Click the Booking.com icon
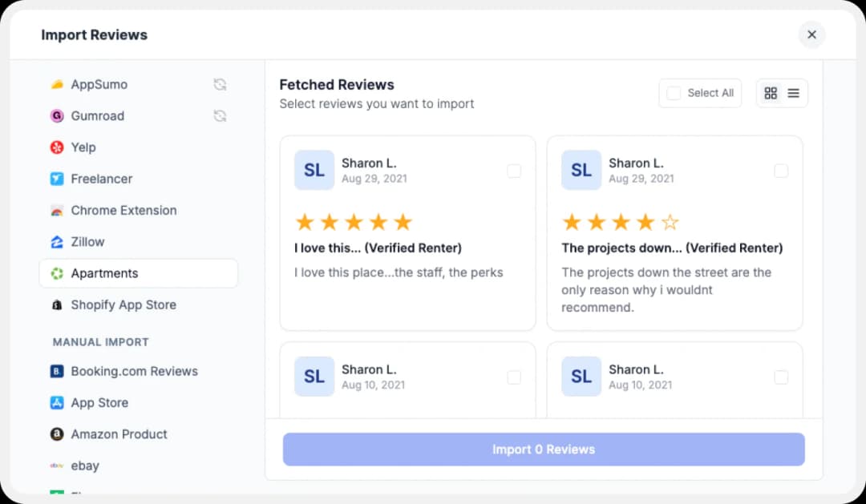 56,371
